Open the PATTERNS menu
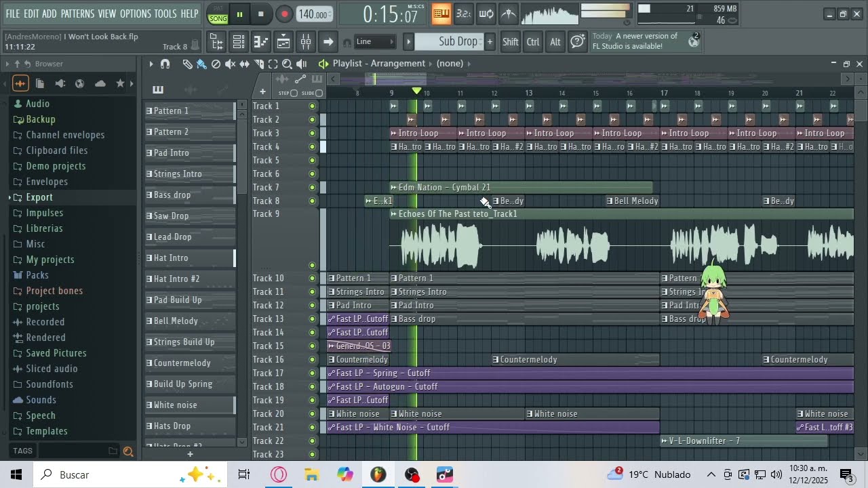868x488 pixels. 77,14
